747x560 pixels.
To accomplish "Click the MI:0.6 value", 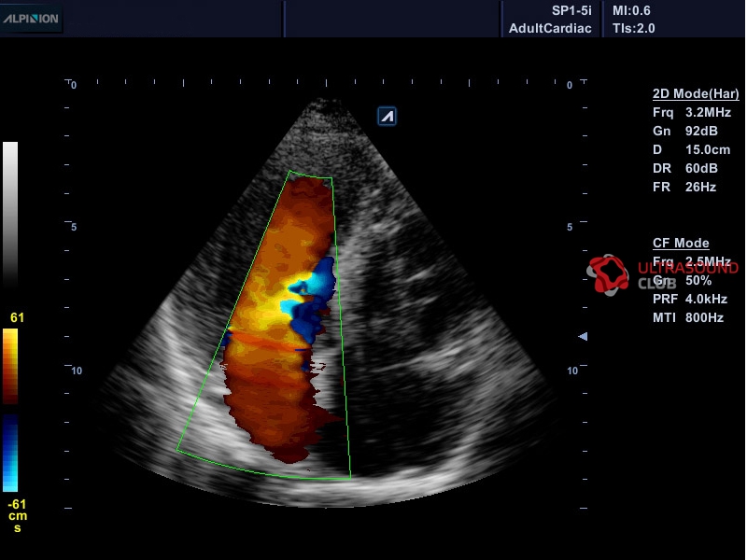I will pyautogui.click(x=632, y=10).
